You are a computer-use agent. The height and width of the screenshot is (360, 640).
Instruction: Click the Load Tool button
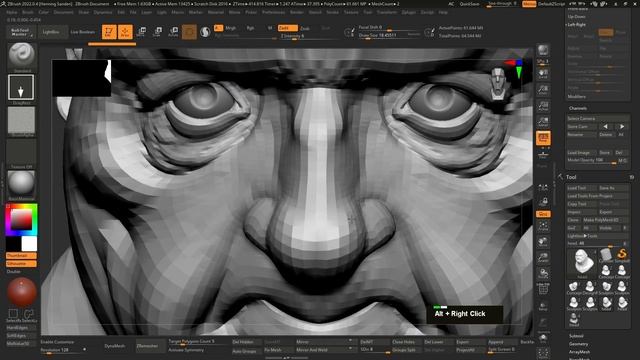click(581, 188)
